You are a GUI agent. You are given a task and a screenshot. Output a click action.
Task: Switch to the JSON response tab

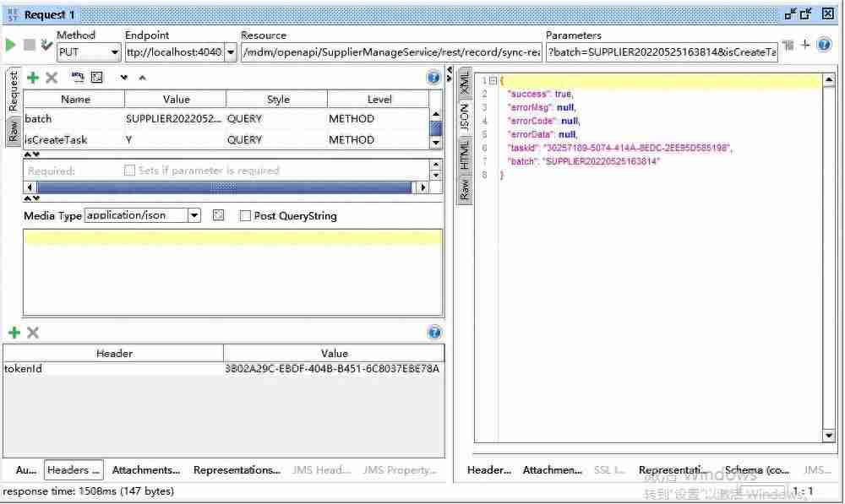click(x=465, y=117)
